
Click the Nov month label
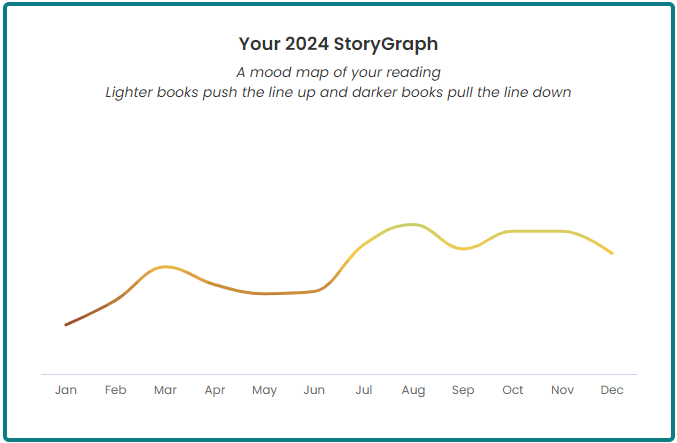(x=562, y=390)
